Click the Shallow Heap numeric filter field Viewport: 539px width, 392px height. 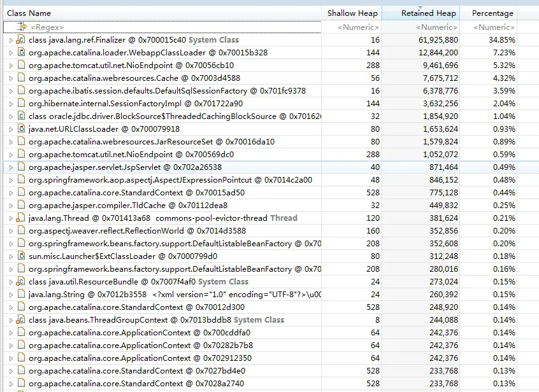[352, 27]
